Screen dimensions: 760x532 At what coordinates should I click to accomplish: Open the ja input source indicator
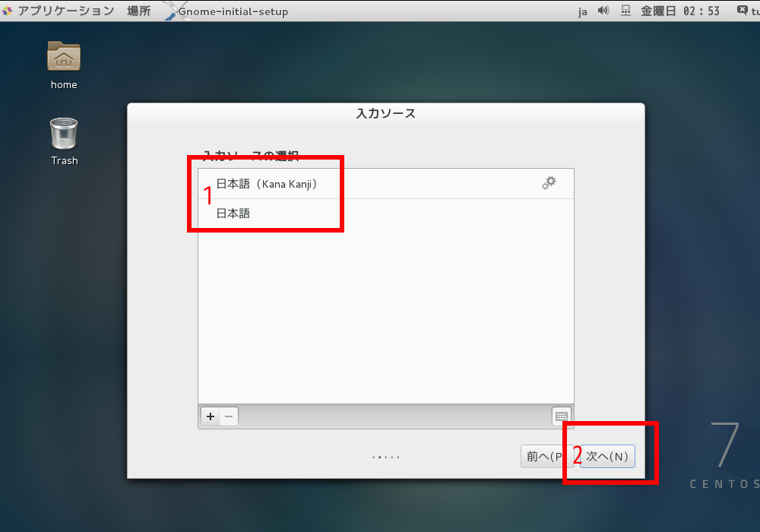point(583,11)
